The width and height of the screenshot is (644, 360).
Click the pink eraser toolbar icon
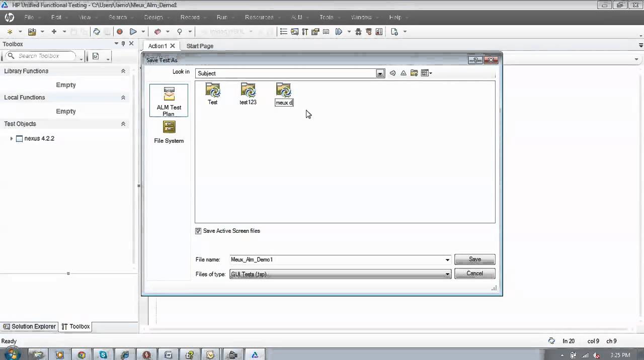pos(157,32)
